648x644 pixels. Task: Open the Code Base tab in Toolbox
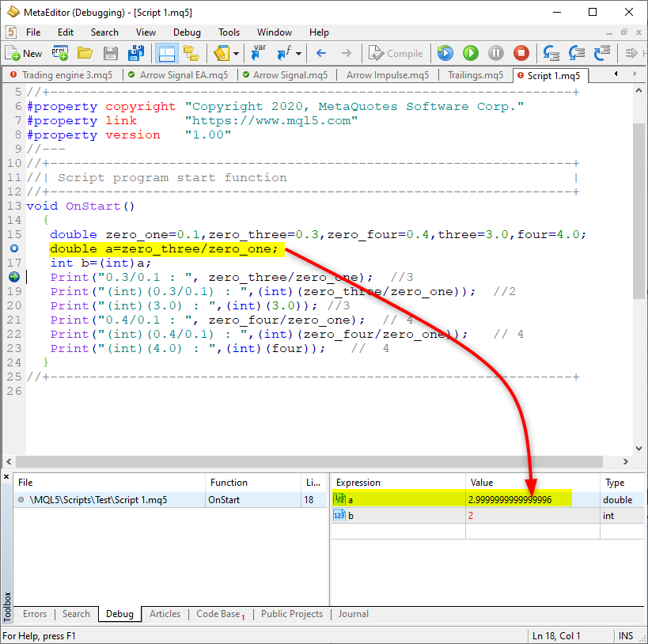coord(220,614)
